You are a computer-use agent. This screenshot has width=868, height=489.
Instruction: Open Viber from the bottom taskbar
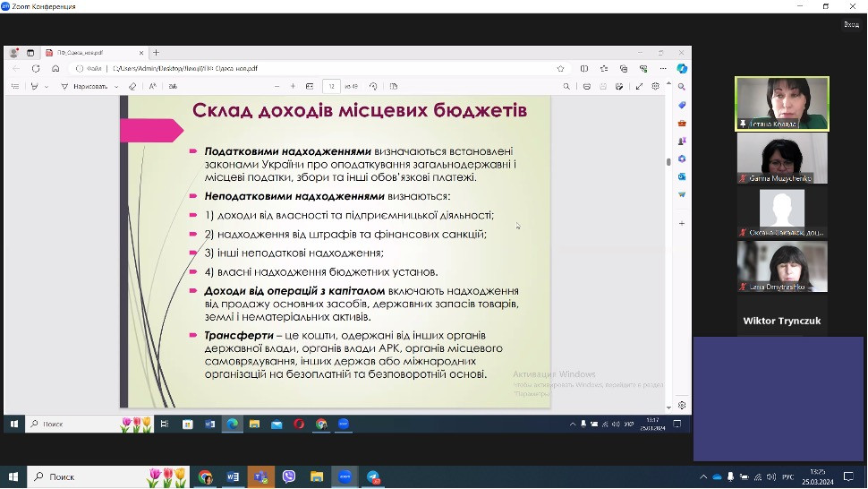pyautogui.click(x=289, y=476)
